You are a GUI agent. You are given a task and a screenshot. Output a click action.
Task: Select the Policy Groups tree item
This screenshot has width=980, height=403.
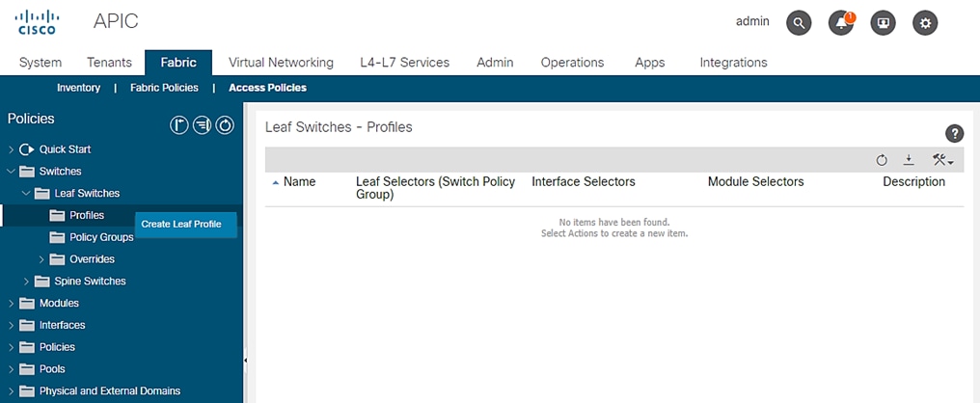(101, 237)
